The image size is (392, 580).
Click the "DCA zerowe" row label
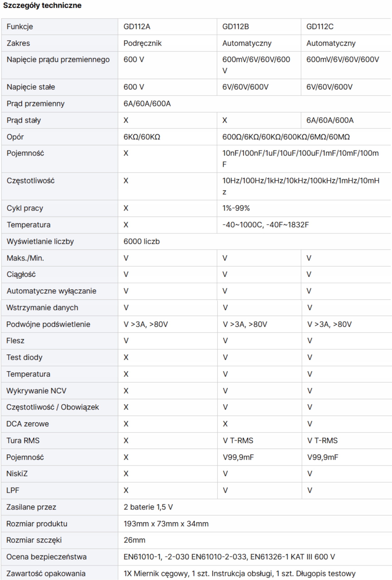click(27, 424)
